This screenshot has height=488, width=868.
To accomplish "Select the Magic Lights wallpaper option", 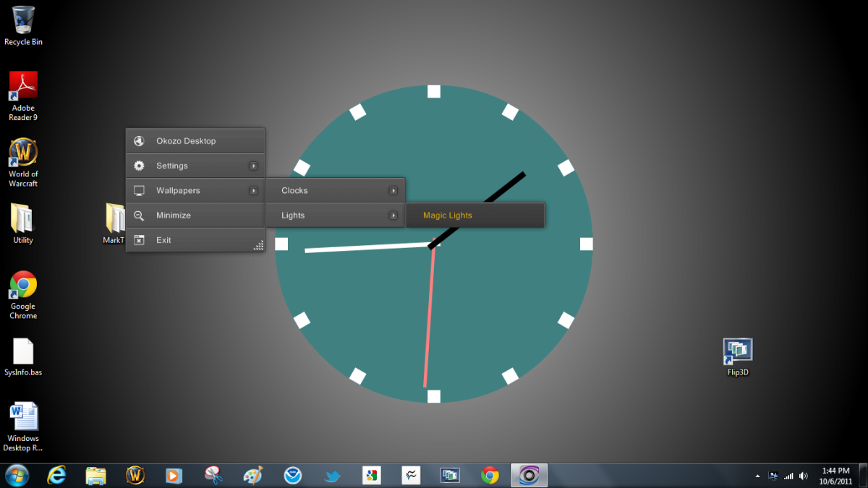I will (448, 215).
